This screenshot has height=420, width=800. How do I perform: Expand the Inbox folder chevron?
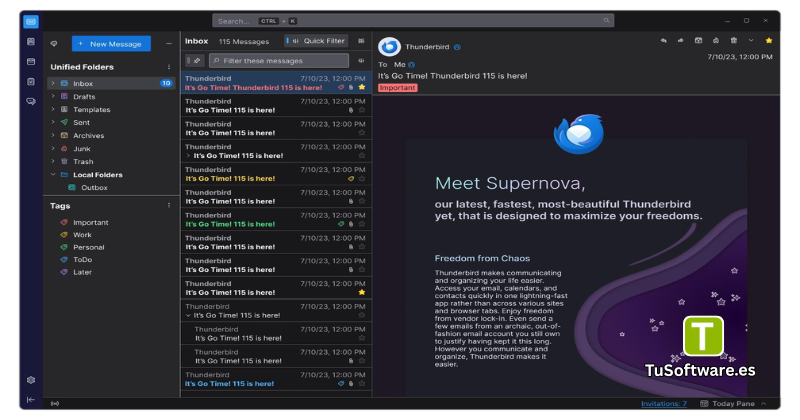point(53,83)
